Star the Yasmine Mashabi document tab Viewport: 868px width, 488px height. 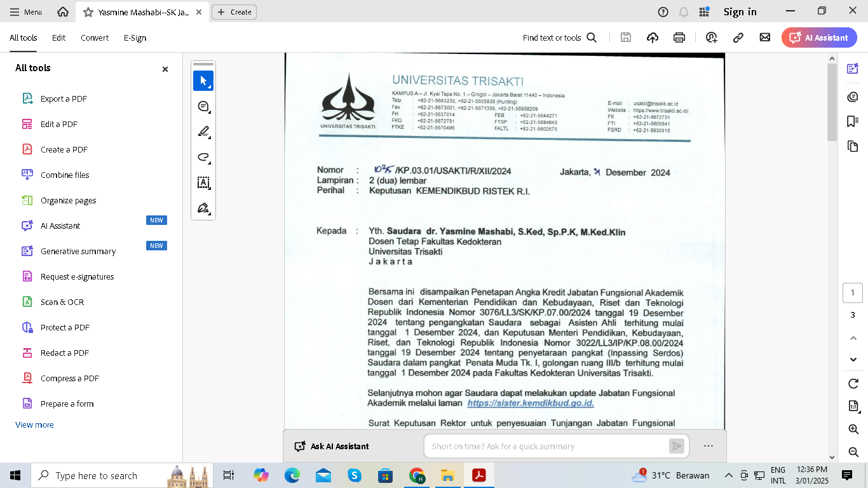coord(88,12)
